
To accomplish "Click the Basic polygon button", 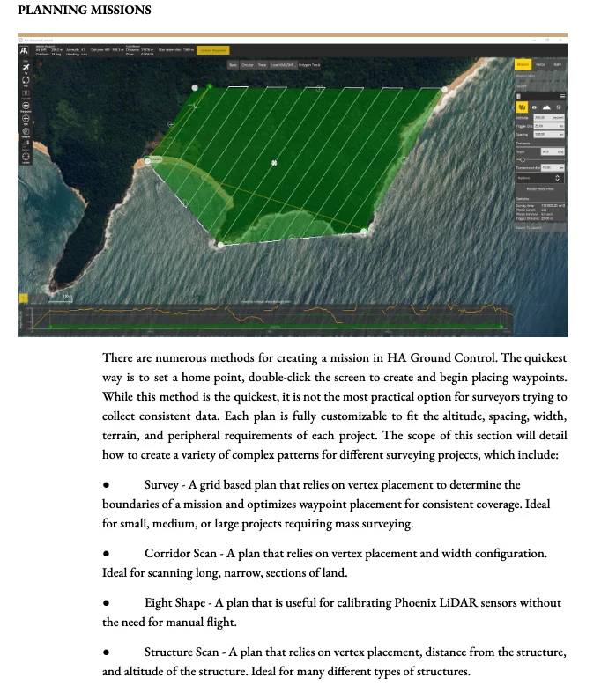I will [234, 65].
